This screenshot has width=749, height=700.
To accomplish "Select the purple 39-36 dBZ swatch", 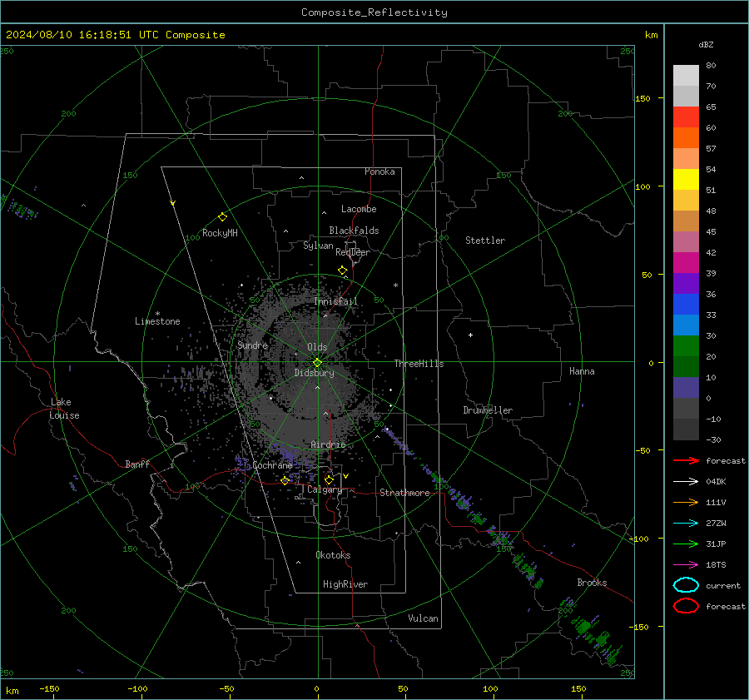I will [686, 283].
